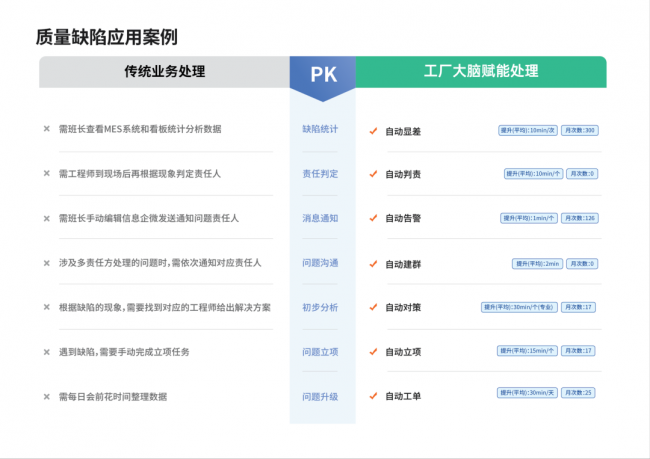
Task: Click the 提升(平均):10min/个 badge
Action: tap(534, 174)
